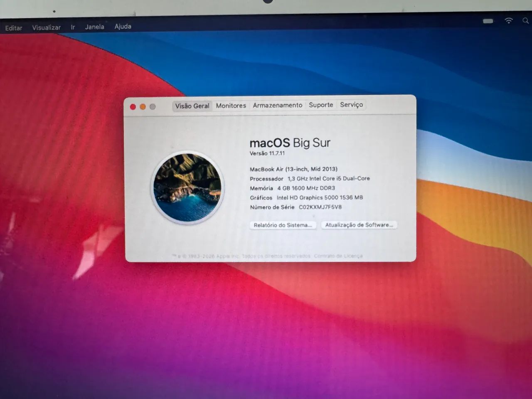Screen dimensions: 532x399
Task: Switch to the Serviço tab
Action: click(351, 104)
